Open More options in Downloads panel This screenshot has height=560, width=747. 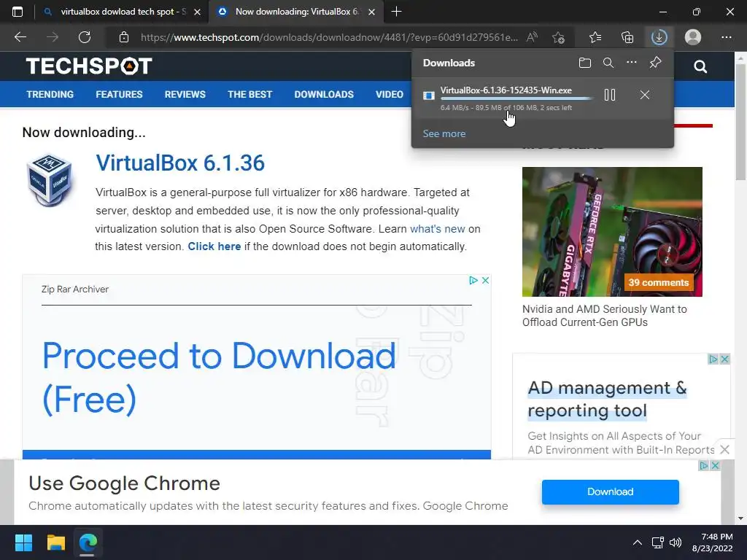632,63
